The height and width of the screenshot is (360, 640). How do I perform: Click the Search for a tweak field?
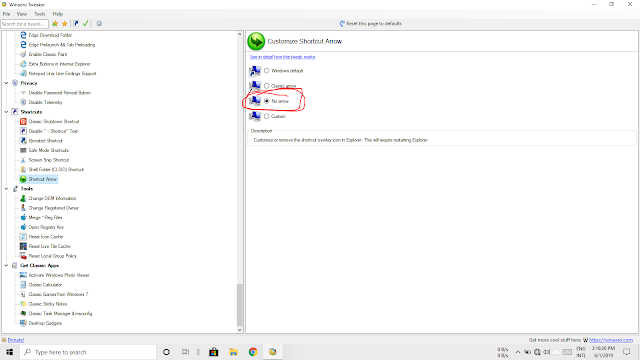coord(24,24)
